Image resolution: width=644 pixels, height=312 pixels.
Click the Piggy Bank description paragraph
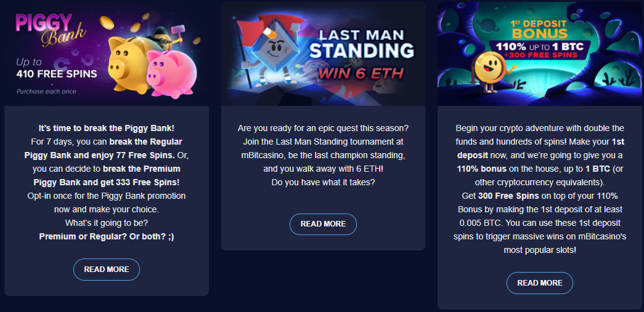tap(107, 182)
